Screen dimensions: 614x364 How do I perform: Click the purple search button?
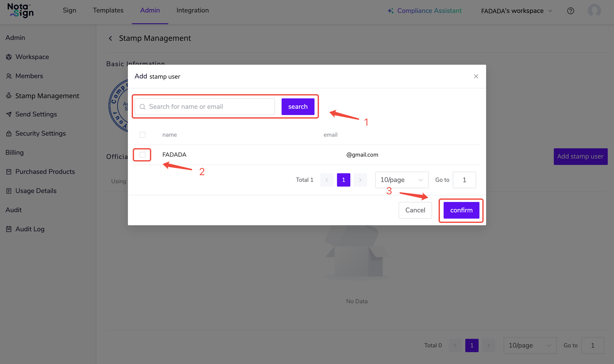click(298, 107)
